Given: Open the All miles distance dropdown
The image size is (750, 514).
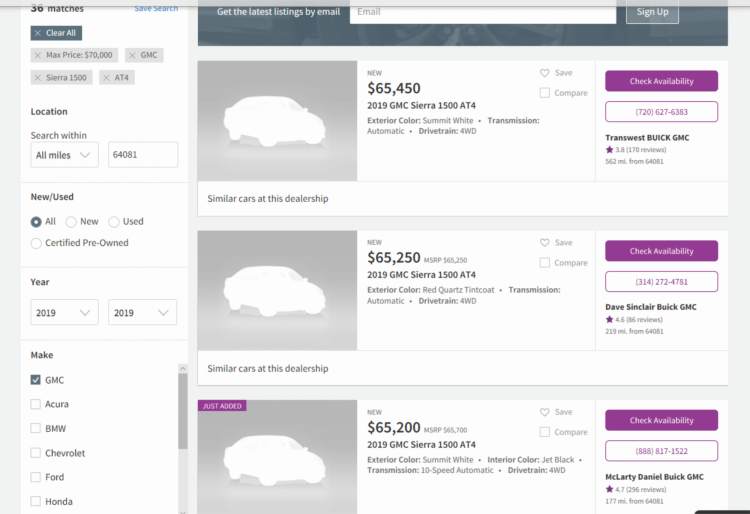Looking at the screenshot, I should click(65, 154).
